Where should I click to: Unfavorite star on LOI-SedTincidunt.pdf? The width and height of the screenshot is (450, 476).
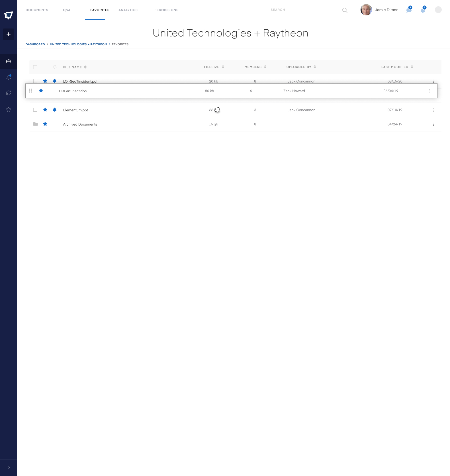45,81
